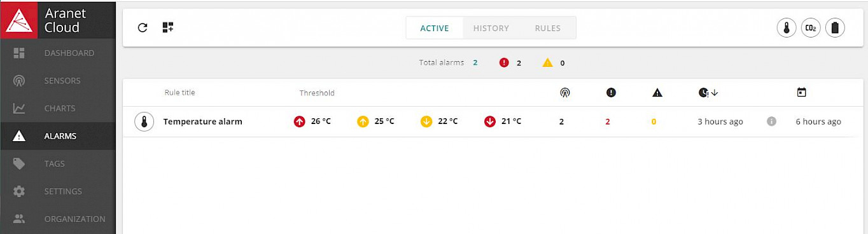Open the Temperature alarm rule

(x=203, y=121)
